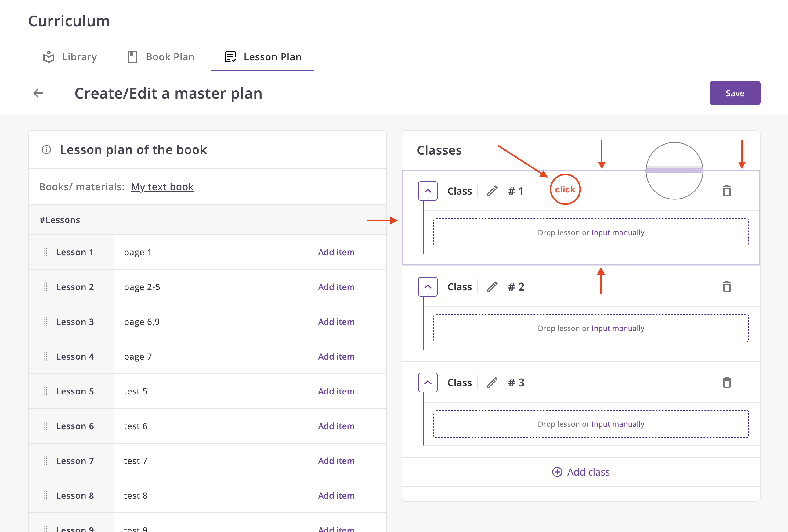Delete Class #3 with trash icon
Screen dimensions: 788x532
coord(727,383)
